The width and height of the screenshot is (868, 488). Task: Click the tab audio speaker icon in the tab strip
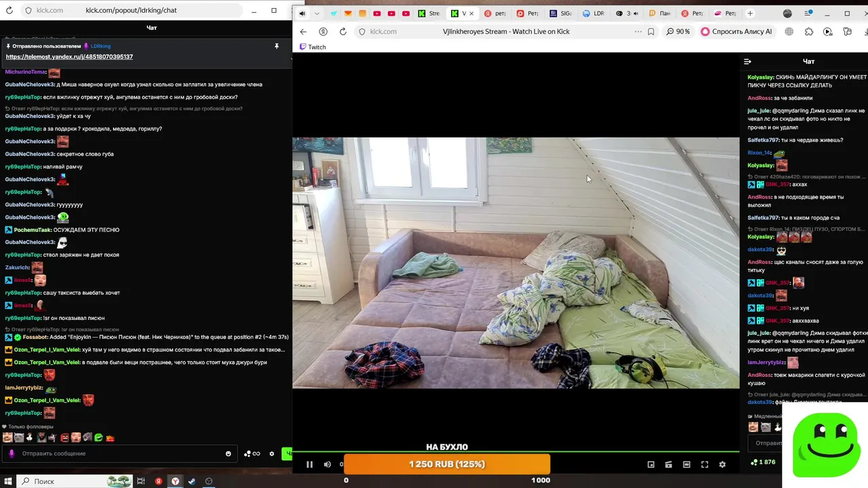[x=302, y=14]
